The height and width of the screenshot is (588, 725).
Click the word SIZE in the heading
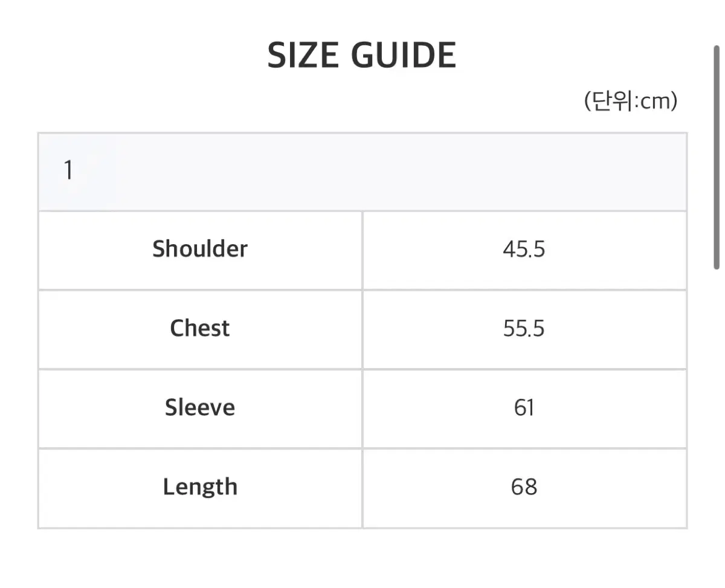[x=303, y=56]
